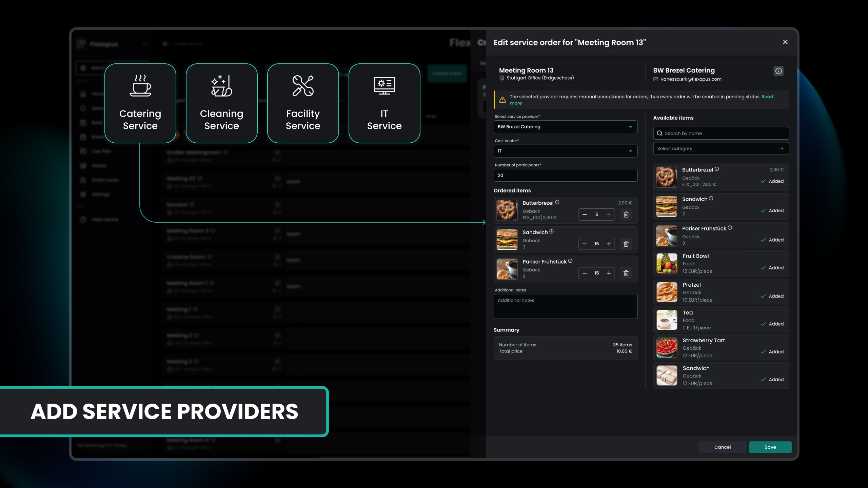Click the Cleaning Service broom icon
Screen dimensions: 868x488
point(221,86)
